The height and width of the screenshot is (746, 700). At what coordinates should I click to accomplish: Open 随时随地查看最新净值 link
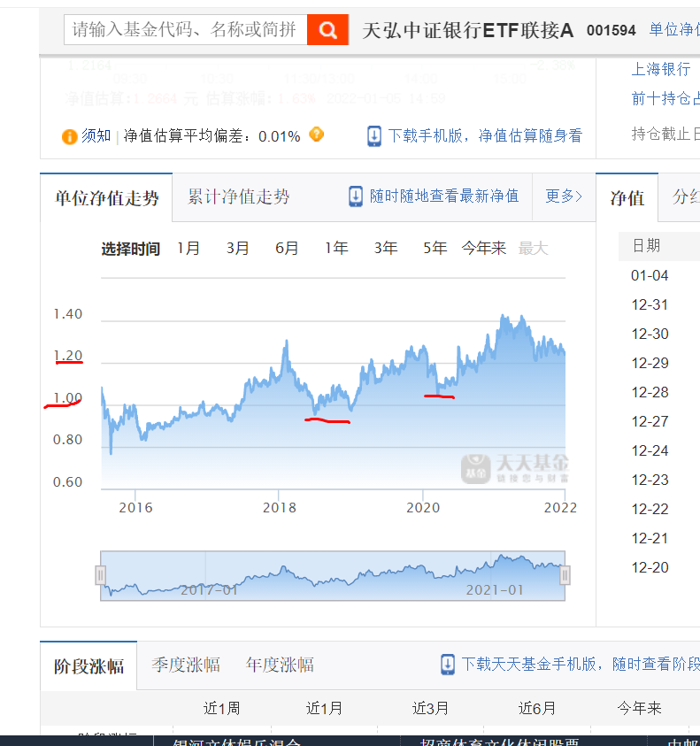[444, 196]
